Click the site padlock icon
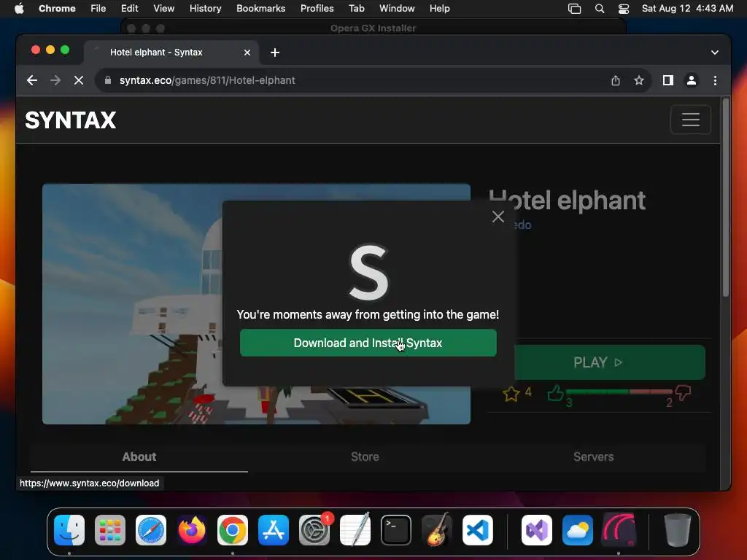Viewport: 747px width, 560px height. pyautogui.click(x=108, y=80)
